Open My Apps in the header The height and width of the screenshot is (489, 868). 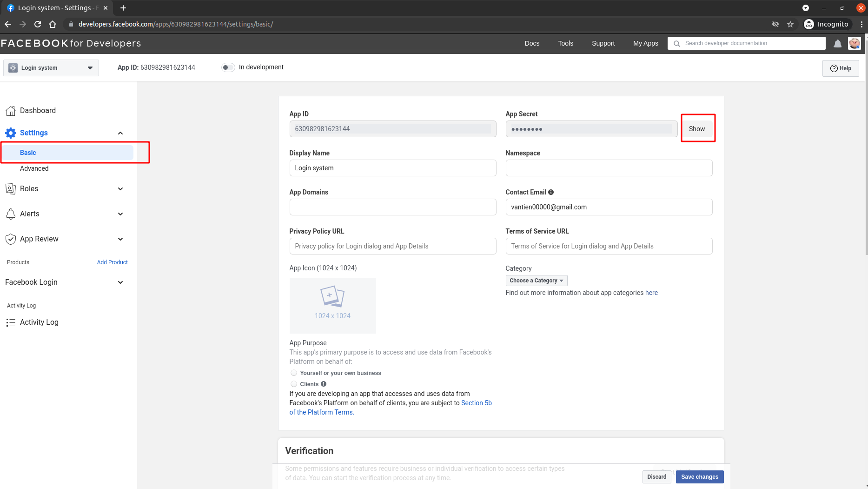coord(646,43)
